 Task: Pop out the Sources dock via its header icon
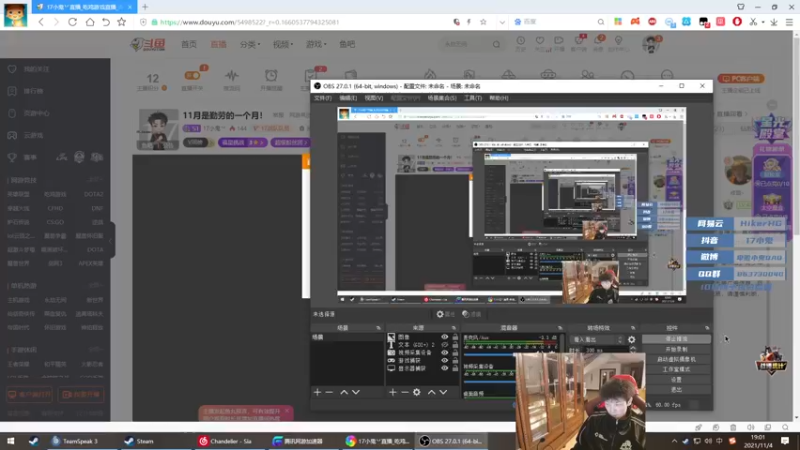coord(454,328)
